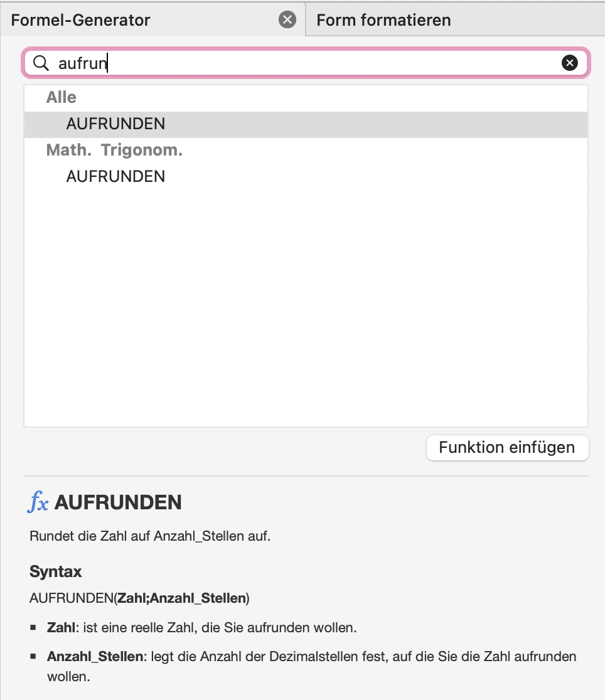The height and width of the screenshot is (700, 605).
Task: Close the Formel-Generator panel tab
Action: coord(287,19)
